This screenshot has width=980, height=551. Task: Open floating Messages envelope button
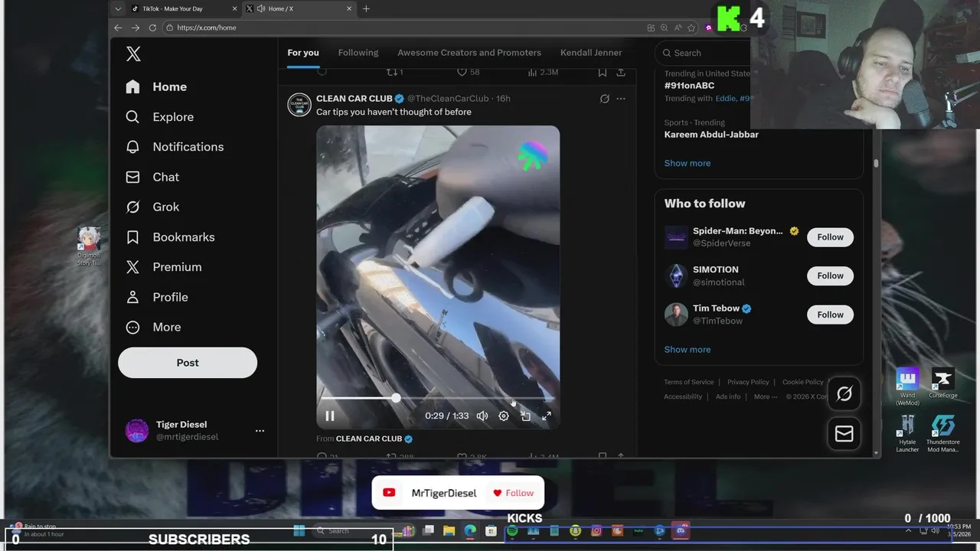pyautogui.click(x=844, y=434)
